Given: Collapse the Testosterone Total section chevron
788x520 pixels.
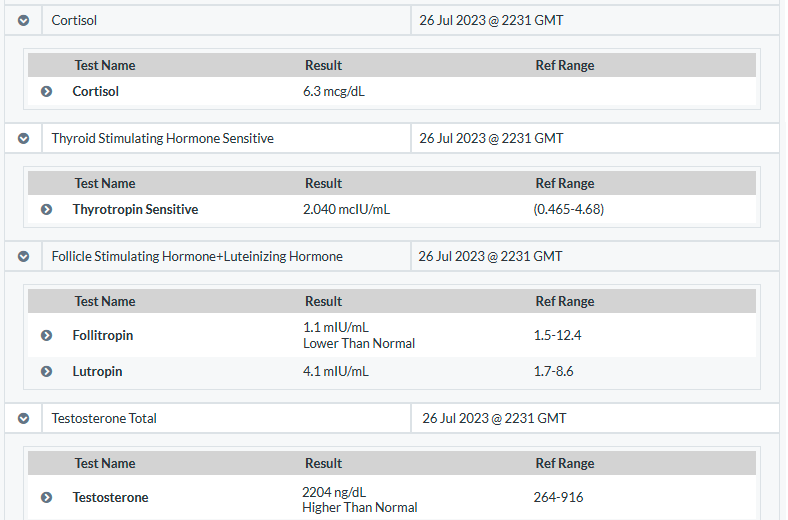Looking at the screenshot, I should 23,419.
